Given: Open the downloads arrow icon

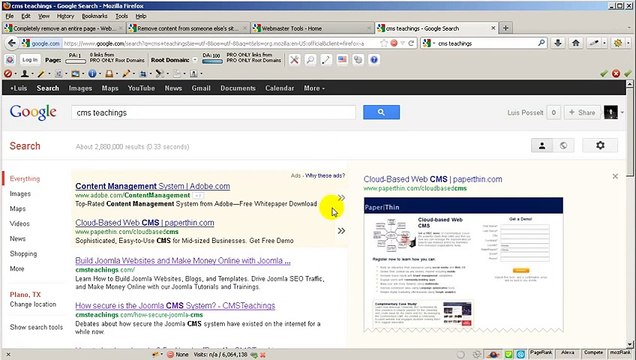Looking at the screenshot, I should 558,43.
